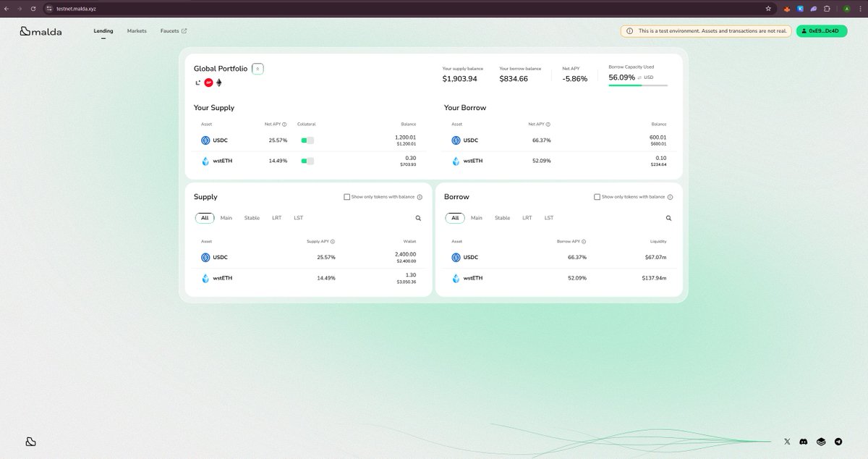Open Chrome three-dot menu
Screen dimensions: 868x459
coord(861,8)
